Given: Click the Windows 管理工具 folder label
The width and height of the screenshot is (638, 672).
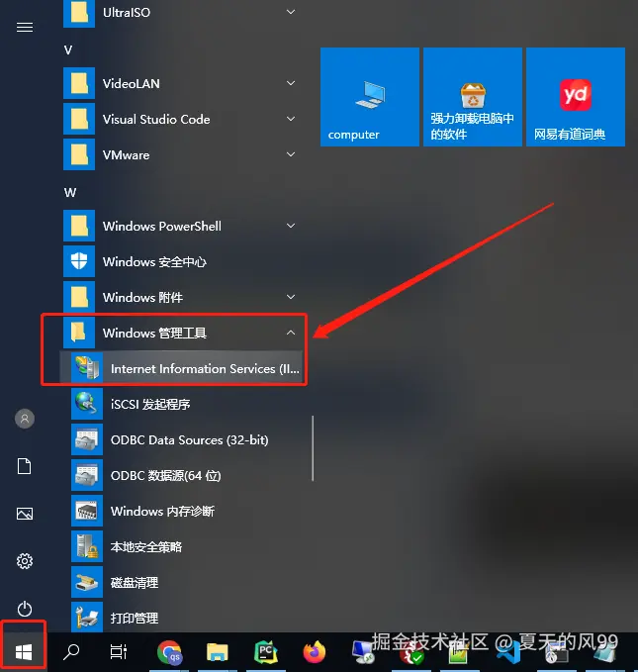Looking at the screenshot, I should 154,333.
